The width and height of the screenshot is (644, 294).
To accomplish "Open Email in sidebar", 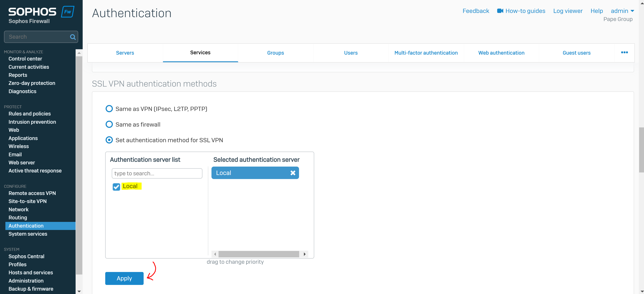I will pyautogui.click(x=15, y=154).
